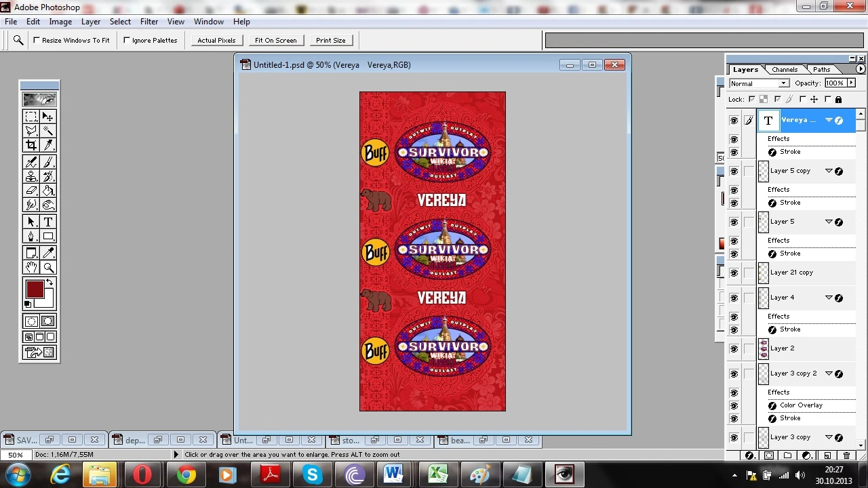Create new fill or adjustment layer
Screen dimensions: 868x488
tap(808, 455)
